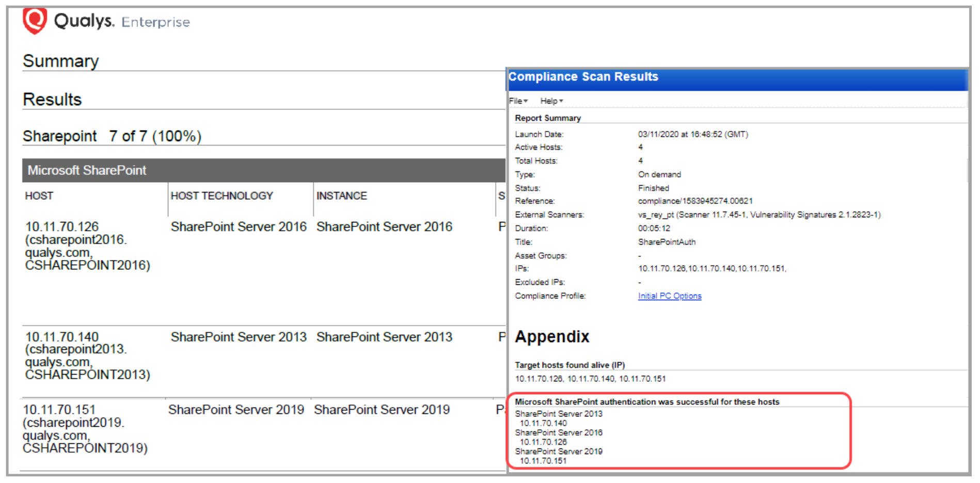Select the HOST TECHNOLOGY column header
This screenshot has width=980, height=483.
point(222,196)
